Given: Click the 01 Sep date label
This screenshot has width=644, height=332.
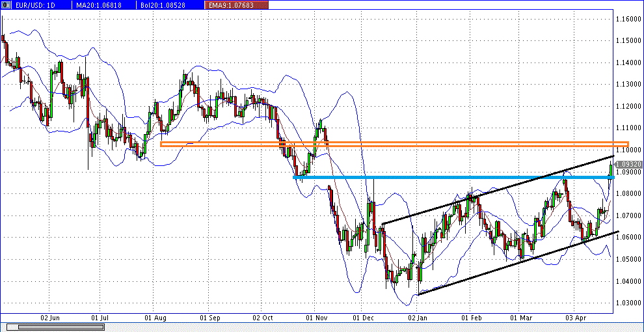Looking at the screenshot, I should pos(210,318).
